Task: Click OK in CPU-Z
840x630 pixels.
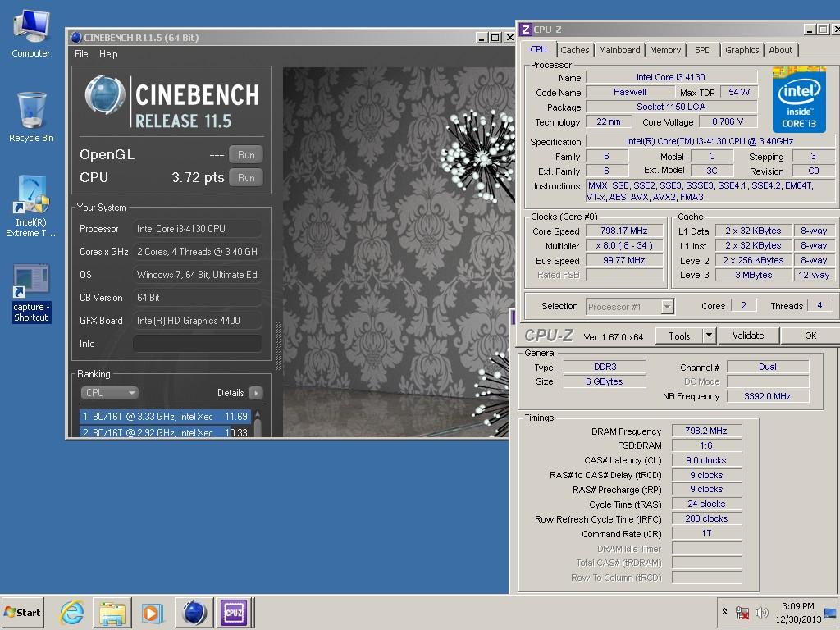Action: [x=810, y=336]
